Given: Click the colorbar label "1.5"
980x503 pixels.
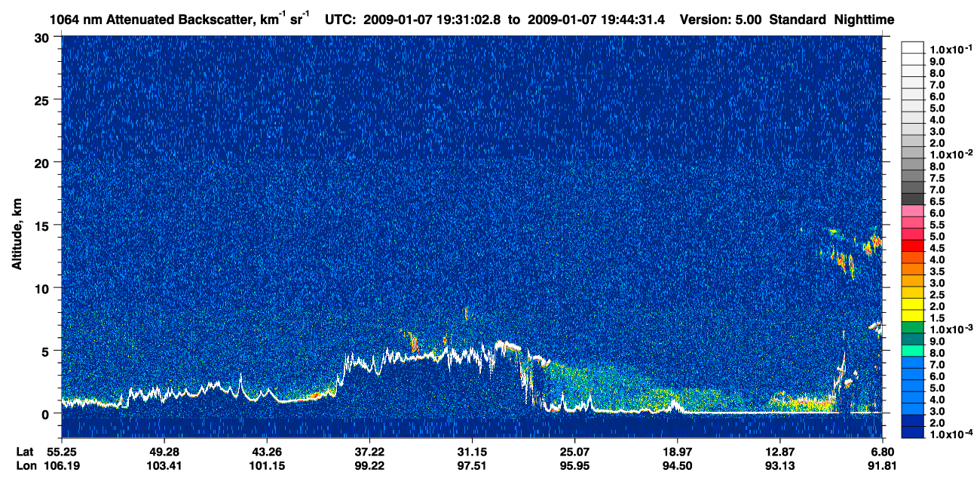Looking at the screenshot, I should (938, 318).
